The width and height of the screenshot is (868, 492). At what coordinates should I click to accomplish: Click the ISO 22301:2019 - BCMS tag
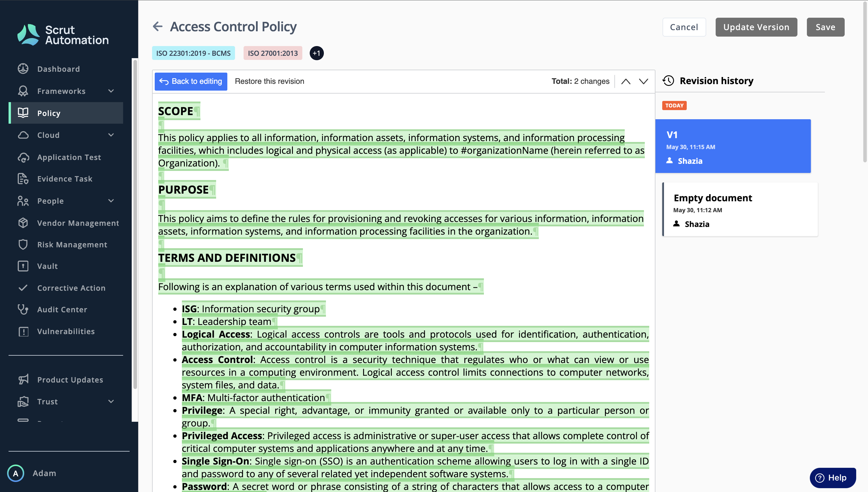coord(193,53)
